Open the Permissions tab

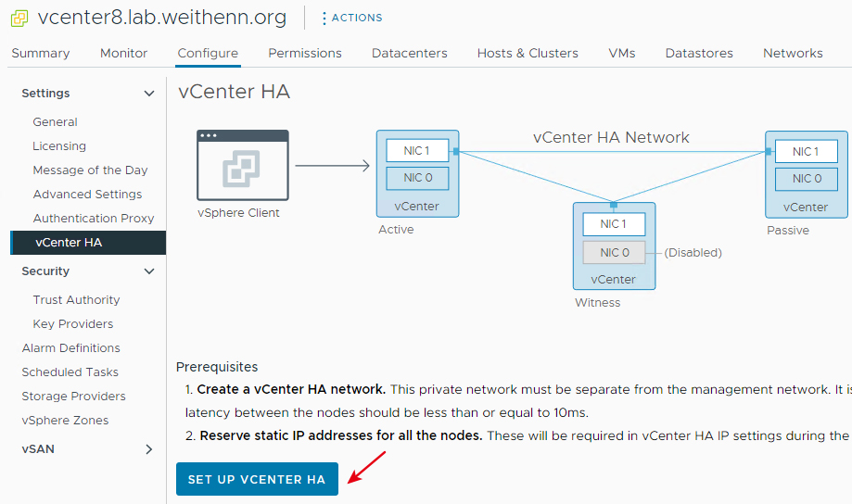click(x=305, y=53)
